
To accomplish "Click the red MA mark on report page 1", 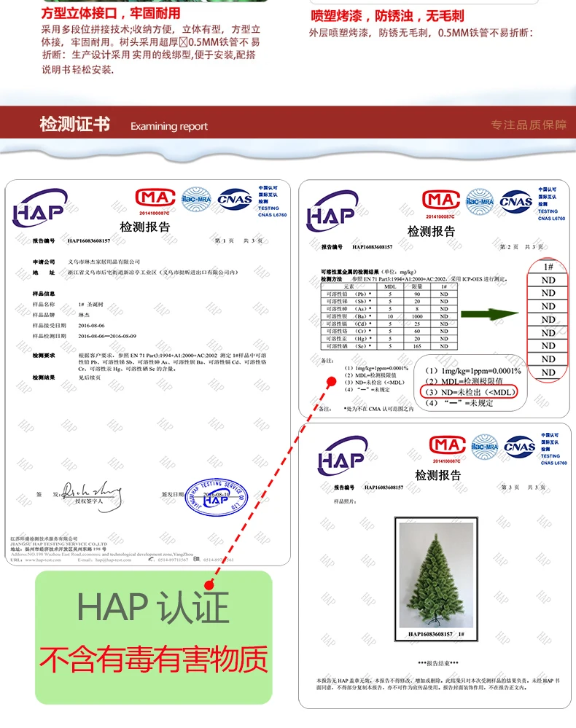I will pyautogui.click(x=155, y=197).
